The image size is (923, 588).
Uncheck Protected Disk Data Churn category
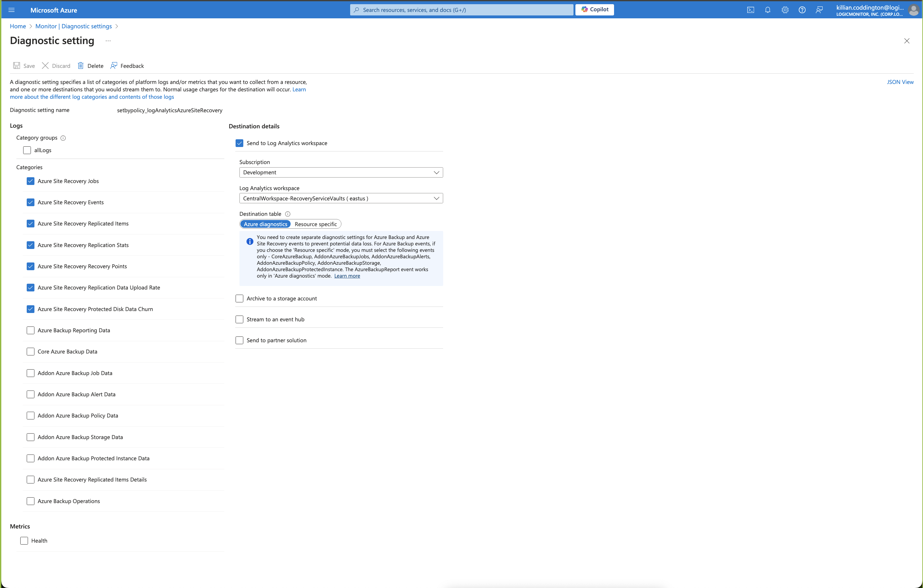pos(31,309)
